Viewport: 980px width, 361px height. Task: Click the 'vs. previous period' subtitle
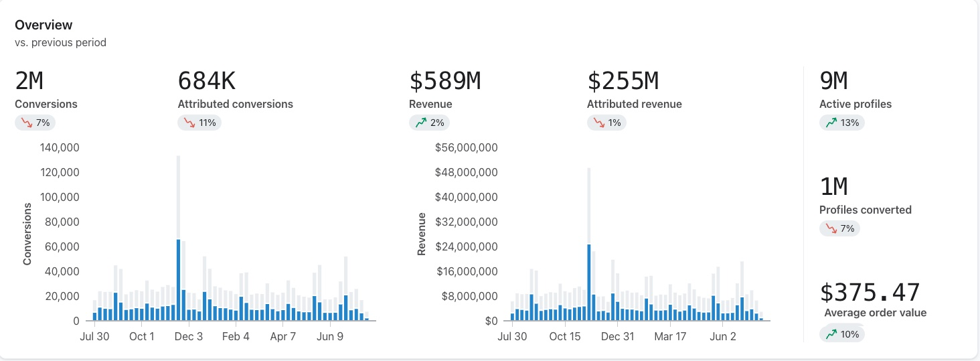tap(60, 43)
